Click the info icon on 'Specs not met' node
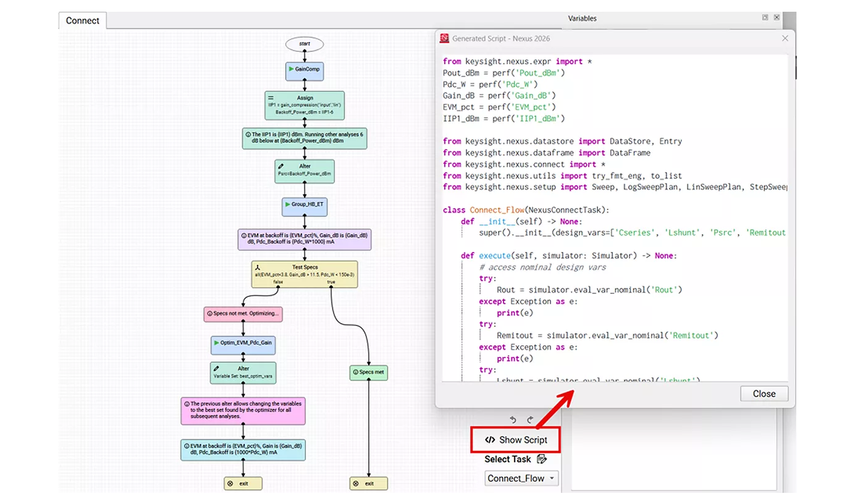This screenshot has width=855, height=504. [x=209, y=313]
